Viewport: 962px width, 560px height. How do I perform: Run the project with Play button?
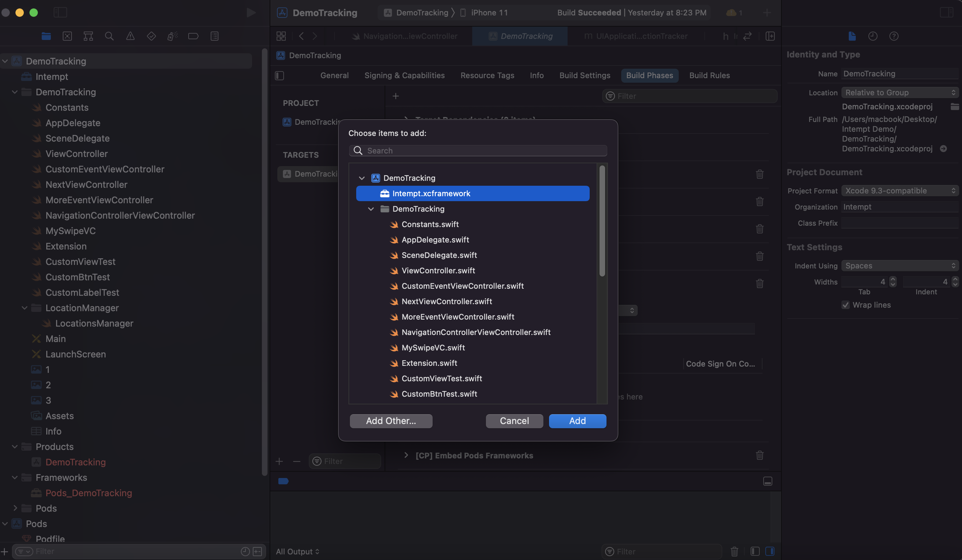tap(251, 13)
